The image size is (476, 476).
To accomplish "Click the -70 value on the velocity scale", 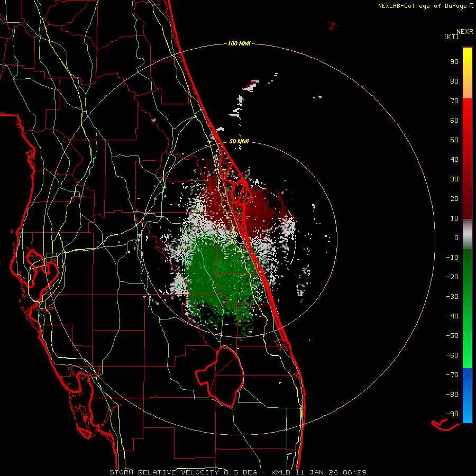I will [452, 375].
